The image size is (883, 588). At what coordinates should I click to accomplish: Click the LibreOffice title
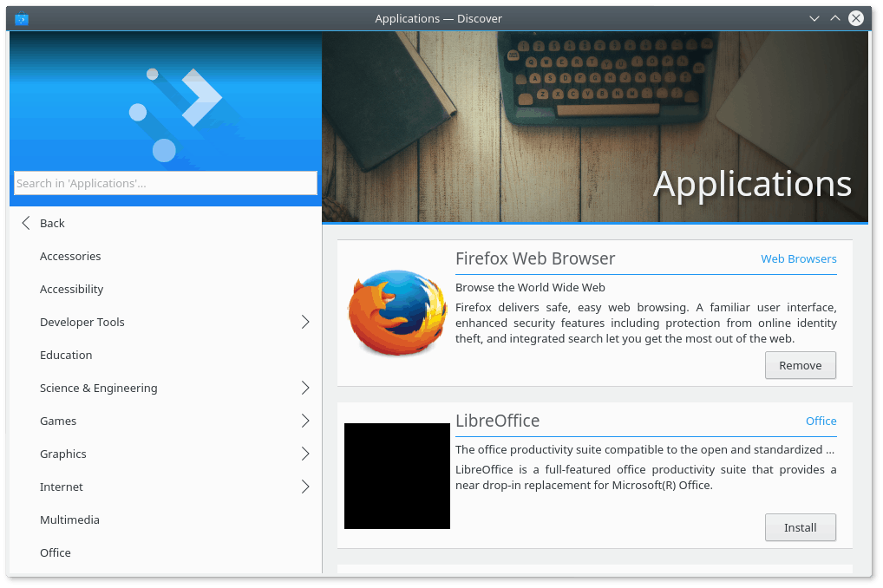(x=497, y=421)
